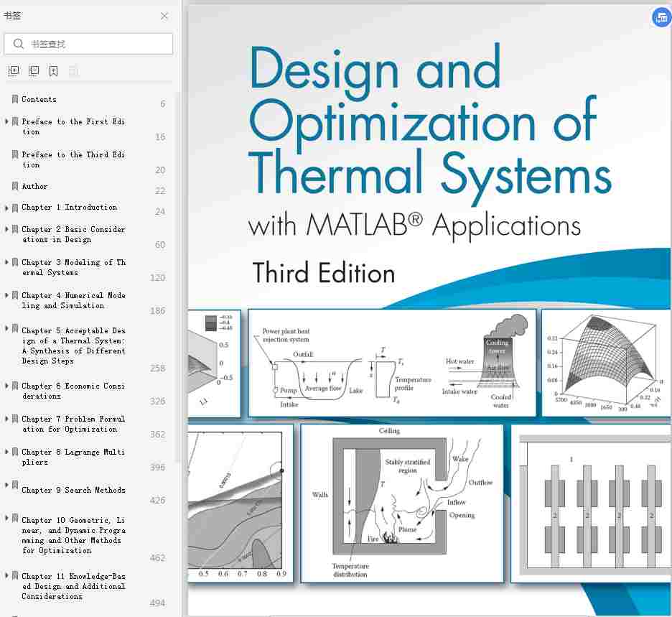The width and height of the screenshot is (672, 617).
Task: Click the bookmark icon beside Chapter 6
Action: [x=15, y=386]
